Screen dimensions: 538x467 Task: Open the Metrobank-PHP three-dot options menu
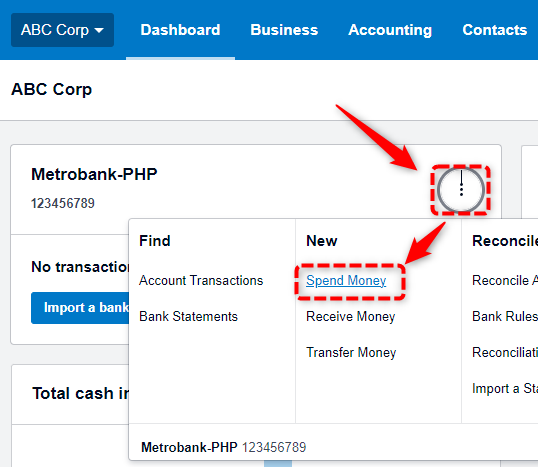[x=461, y=190]
